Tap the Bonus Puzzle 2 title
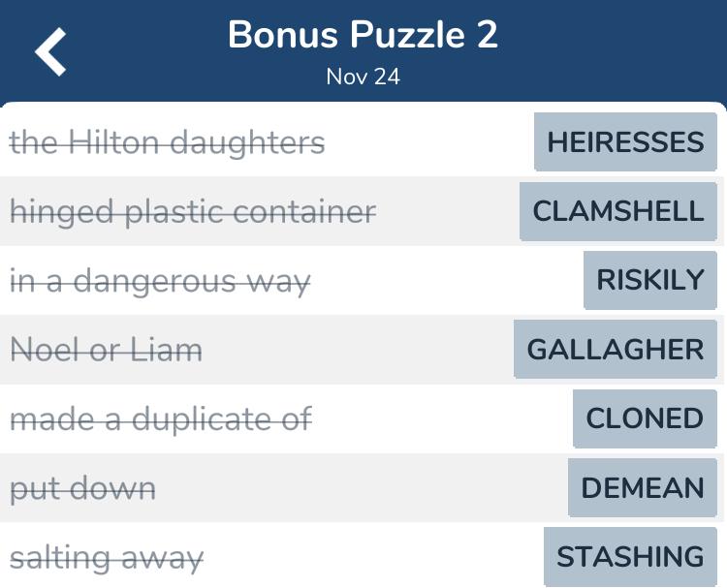 363,34
